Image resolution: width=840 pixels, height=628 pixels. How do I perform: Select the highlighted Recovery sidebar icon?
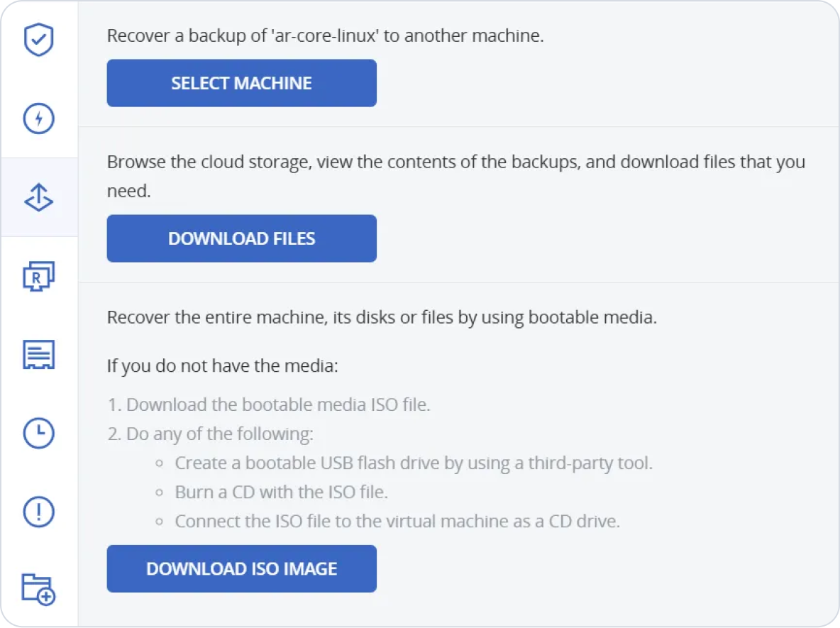coord(39,197)
